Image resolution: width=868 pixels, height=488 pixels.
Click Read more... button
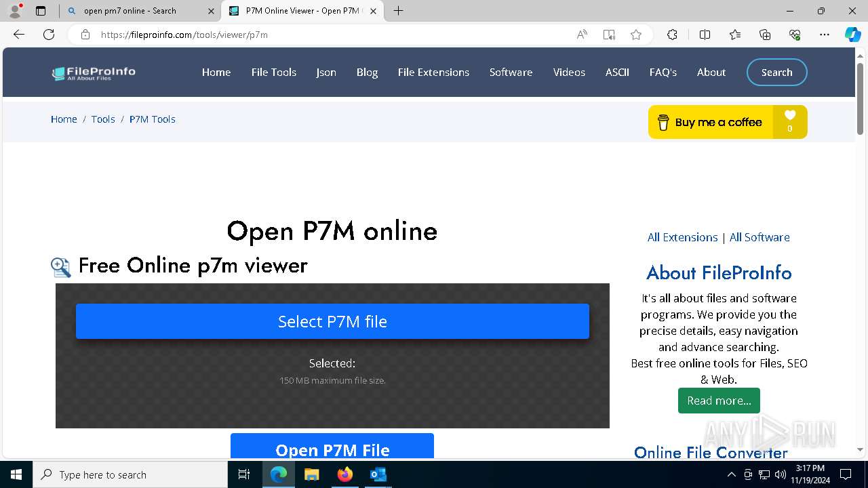[x=719, y=401]
